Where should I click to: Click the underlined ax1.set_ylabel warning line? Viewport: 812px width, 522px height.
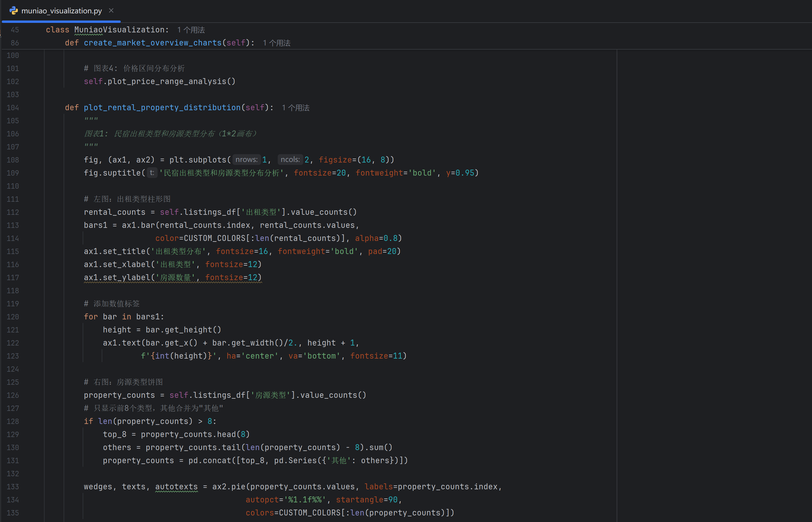tap(172, 277)
